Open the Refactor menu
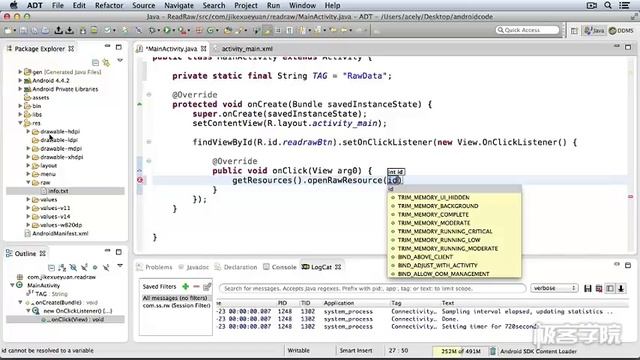Image resolution: width=640 pixels, height=360 pixels. pos(109,5)
